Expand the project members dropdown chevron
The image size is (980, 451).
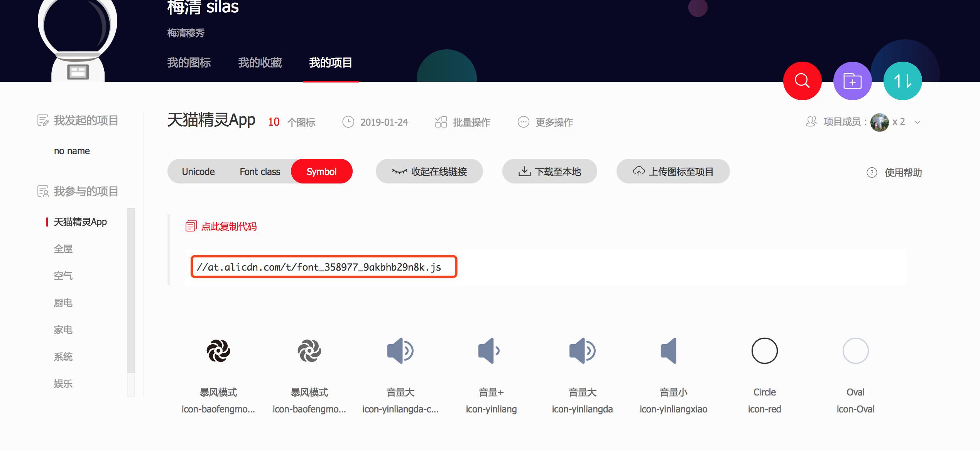point(917,122)
